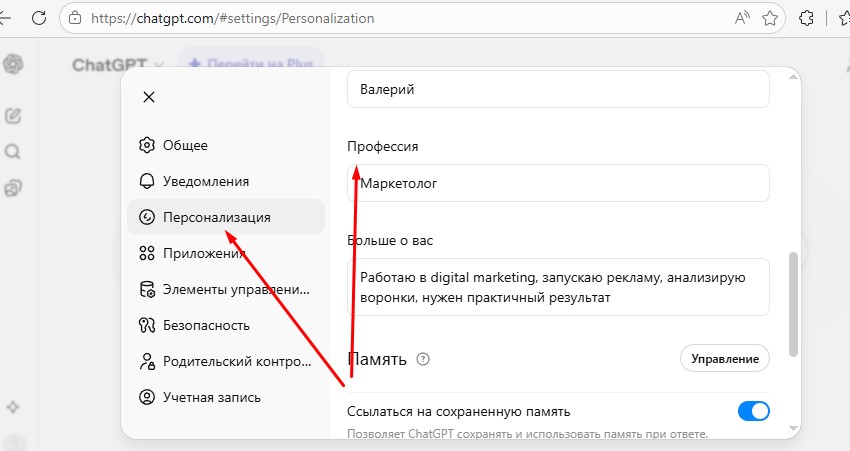Click the apps grid icon beside Приложения
Viewport: 850px width, 451px height.
(147, 253)
